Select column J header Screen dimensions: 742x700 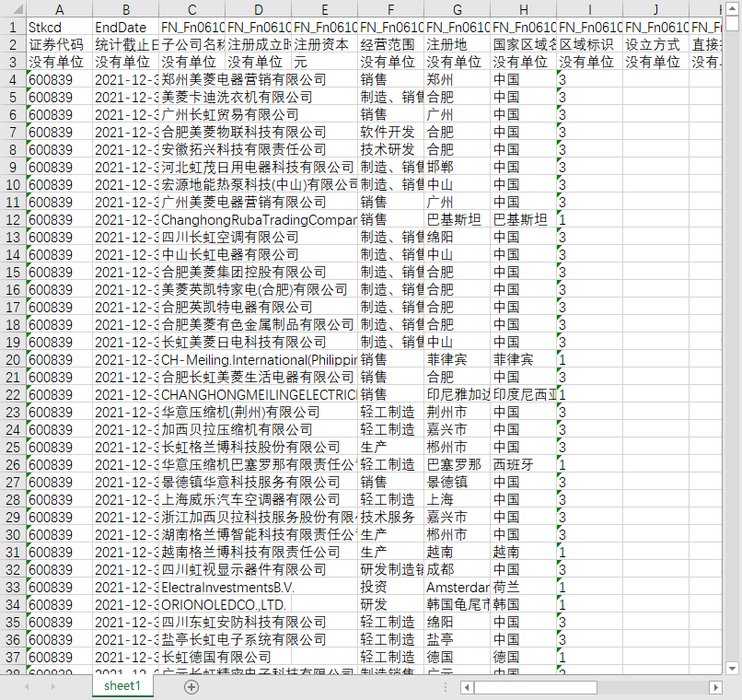point(655,9)
